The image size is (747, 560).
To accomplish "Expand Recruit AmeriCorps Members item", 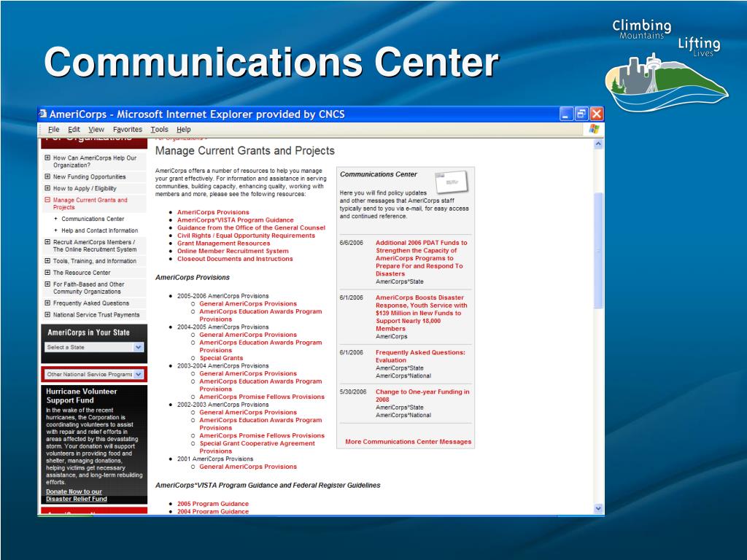I will coord(47,242).
